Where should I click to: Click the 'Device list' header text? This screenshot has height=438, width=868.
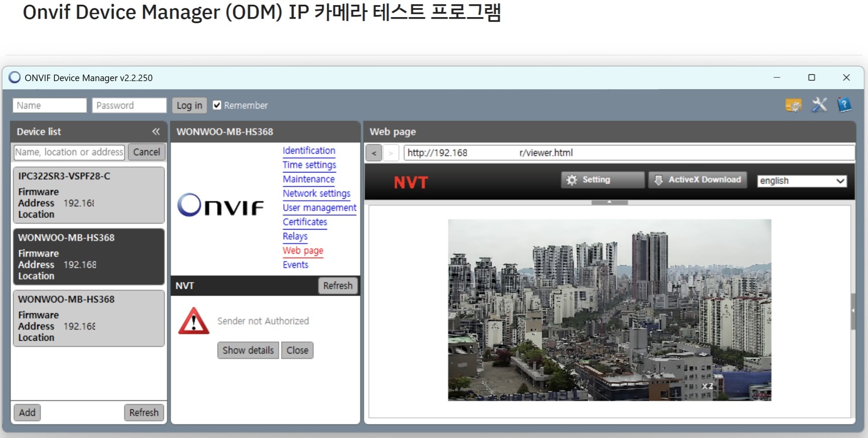click(39, 132)
